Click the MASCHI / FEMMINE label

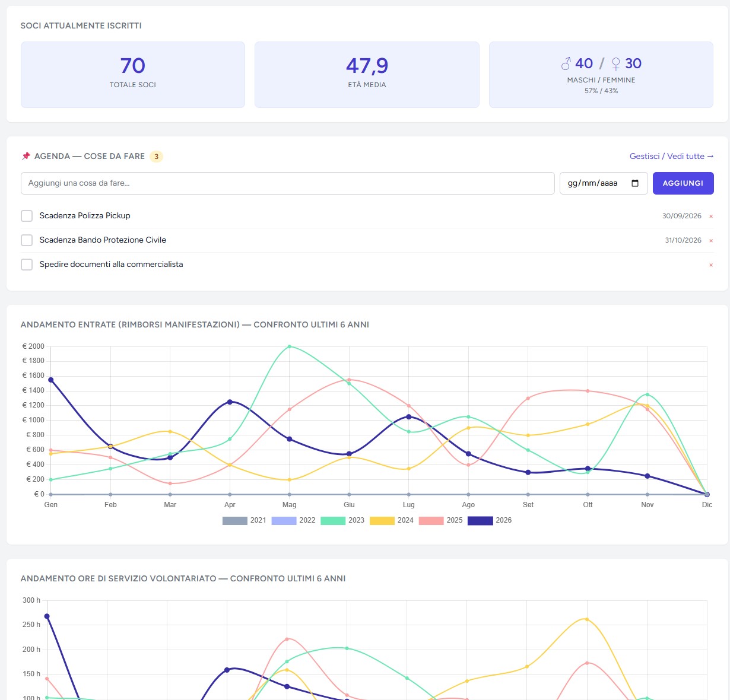pos(601,80)
